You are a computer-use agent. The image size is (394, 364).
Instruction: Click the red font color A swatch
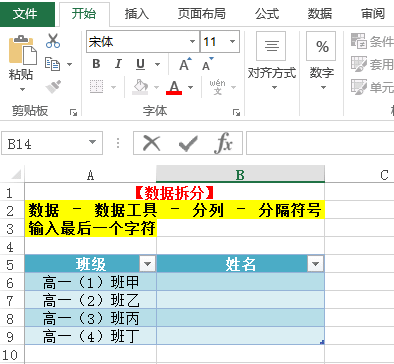174,87
